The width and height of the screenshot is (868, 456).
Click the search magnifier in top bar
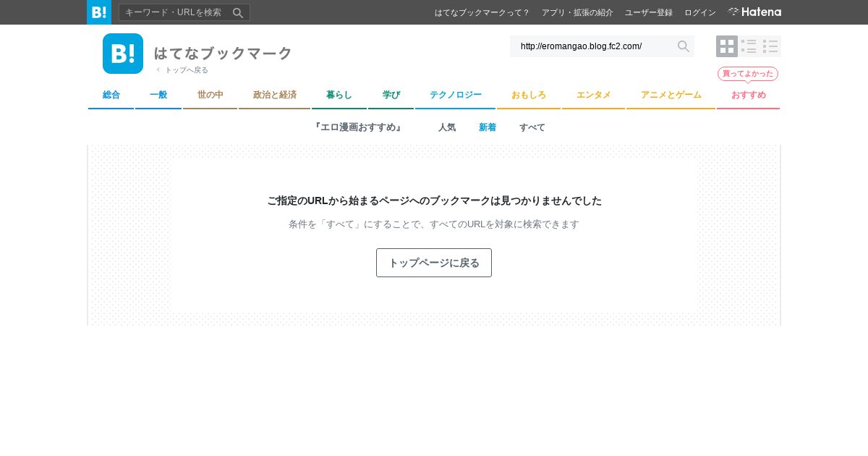pyautogui.click(x=238, y=12)
